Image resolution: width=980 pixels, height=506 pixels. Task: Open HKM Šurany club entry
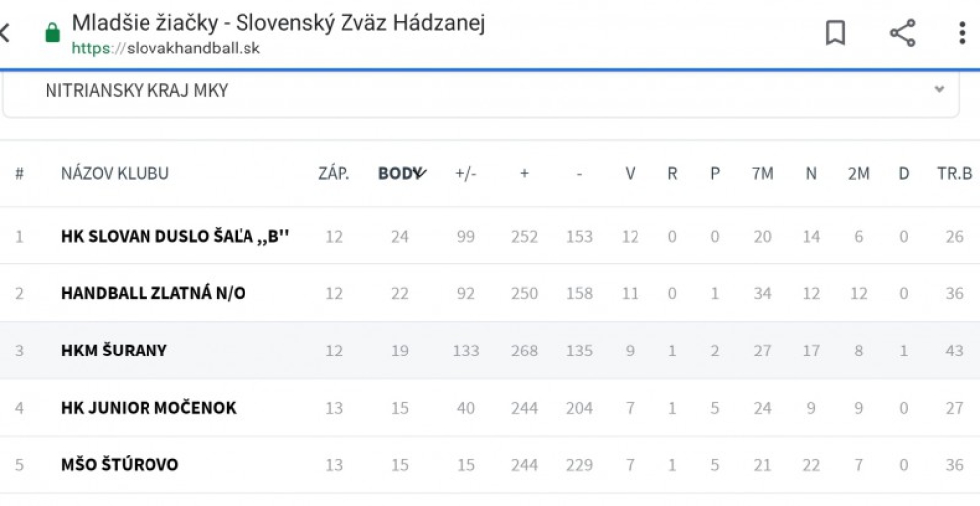(114, 351)
